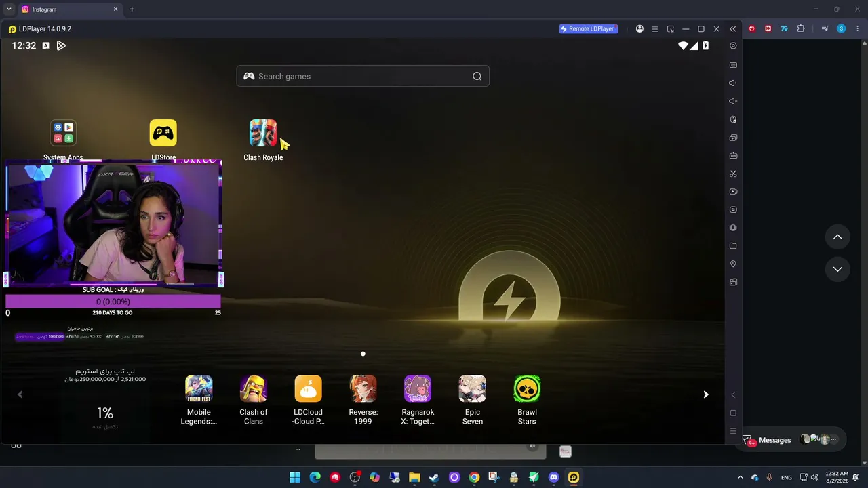Open the browser tab search dropdown

point(9,9)
